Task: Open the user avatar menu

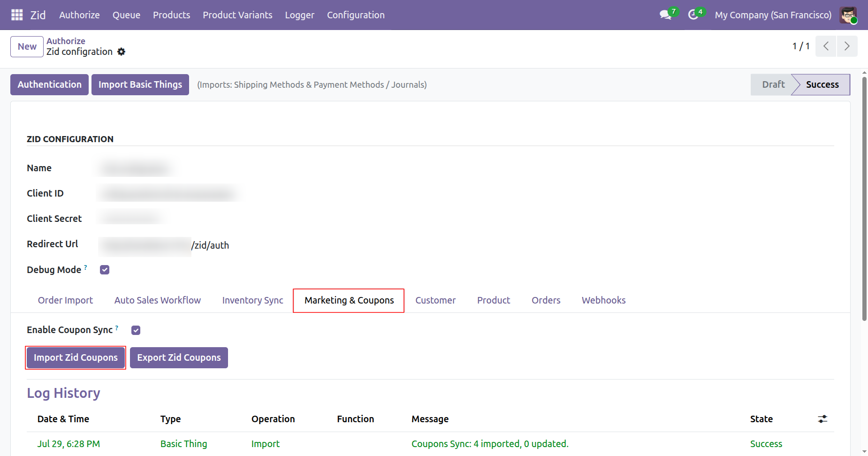Action: tap(848, 15)
